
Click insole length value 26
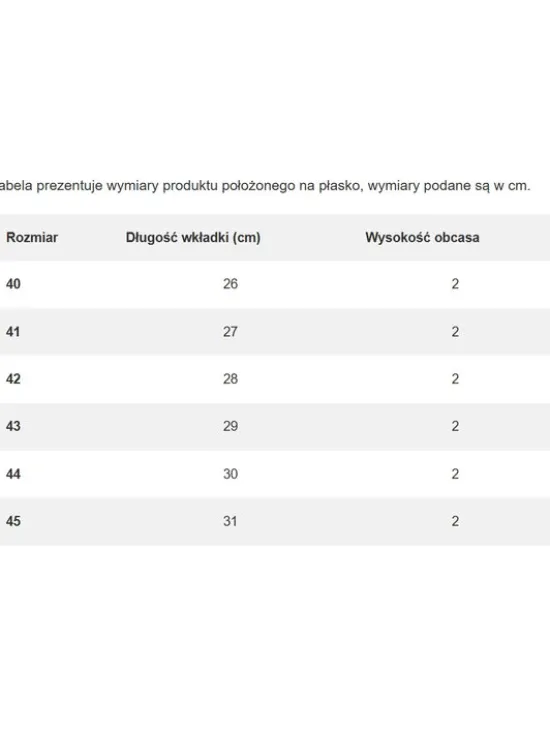click(230, 284)
